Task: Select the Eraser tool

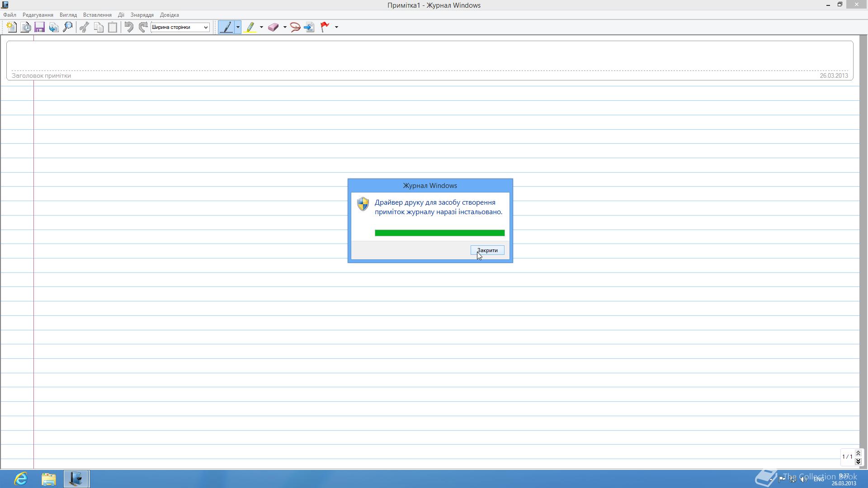Action: click(273, 27)
